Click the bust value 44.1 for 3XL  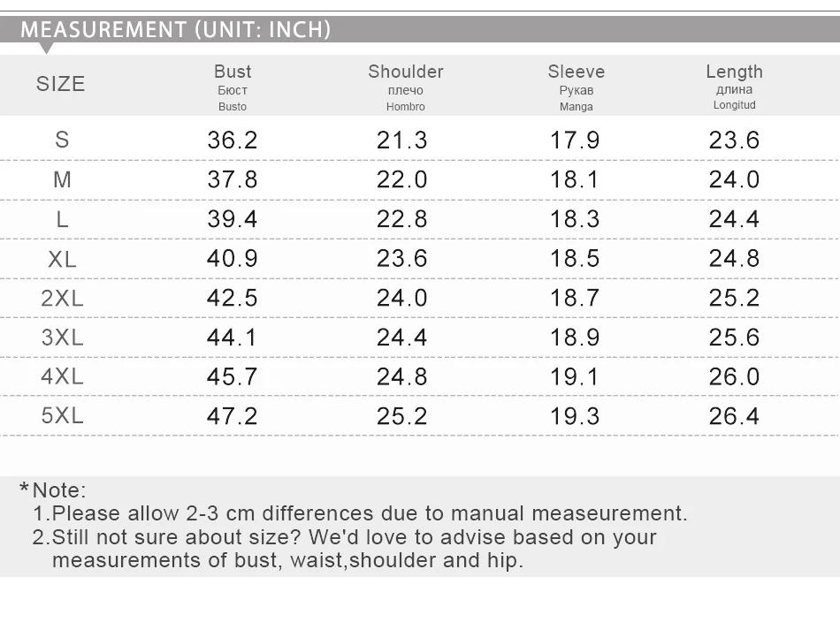[232, 338]
